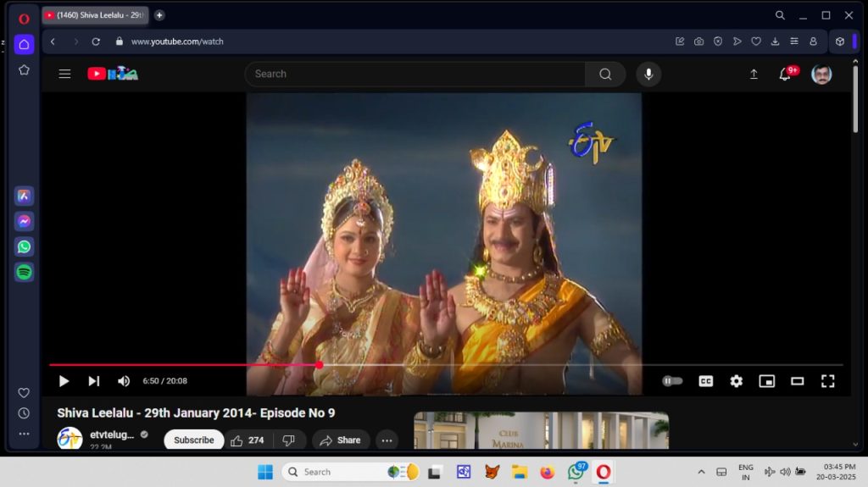Open new tab with plus button
This screenshot has height=487, width=868.
tap(159, 15)
